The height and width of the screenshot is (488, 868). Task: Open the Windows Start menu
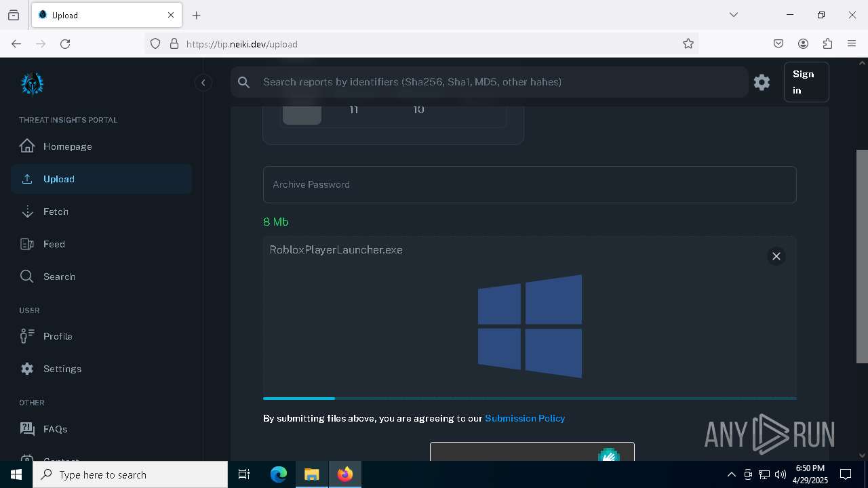tap(16, 474)
